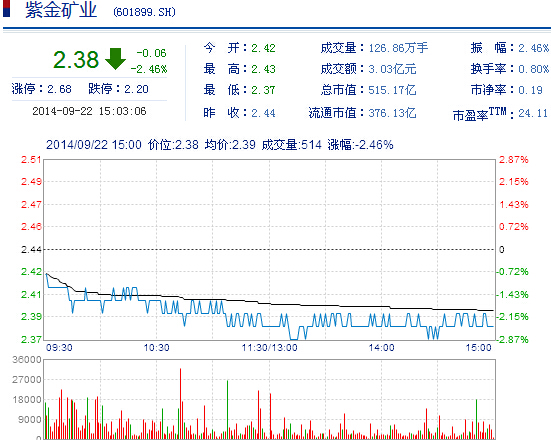Click the chart header 涨幅:-2.46%
Image resolution: width=551 pixels, height=440 pixels.
360,144
